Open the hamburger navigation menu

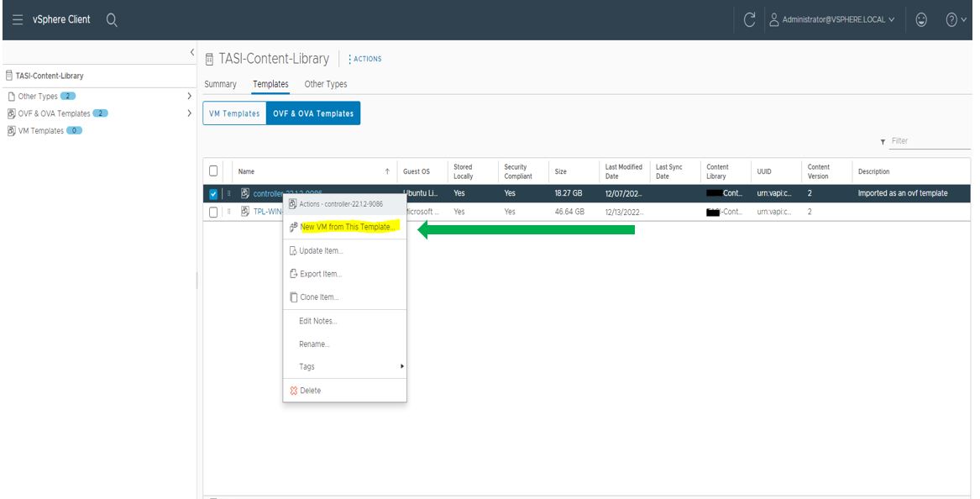coord(18,19)
